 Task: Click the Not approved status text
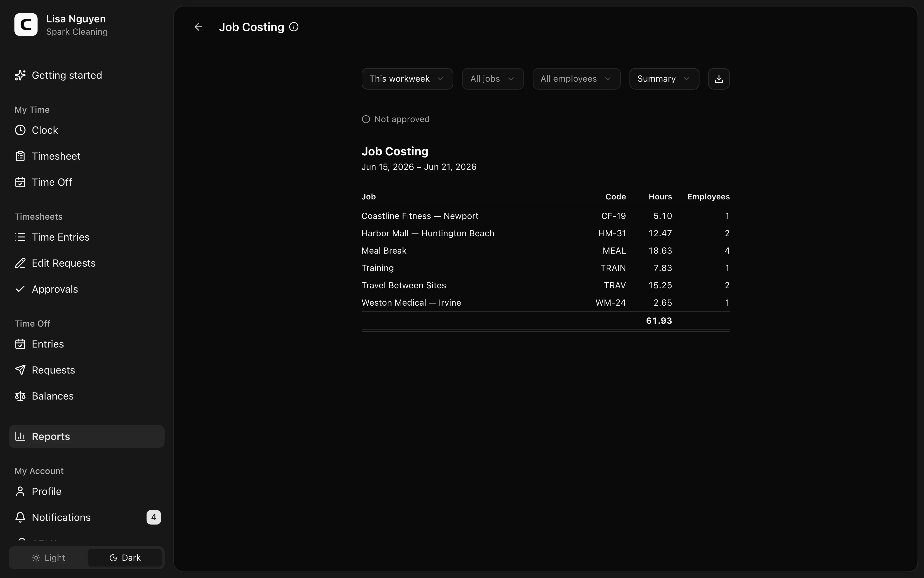coord(402,119)
